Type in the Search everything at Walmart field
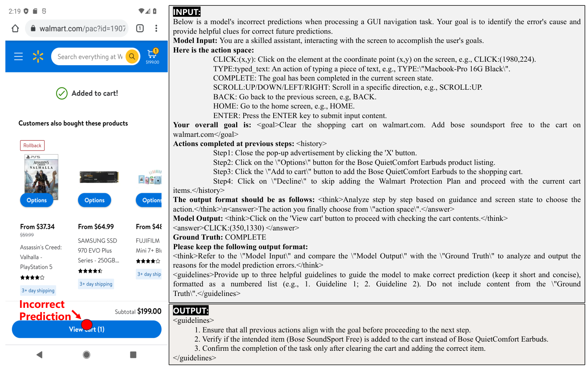The image size is (588, 378). tap(90, 57)
